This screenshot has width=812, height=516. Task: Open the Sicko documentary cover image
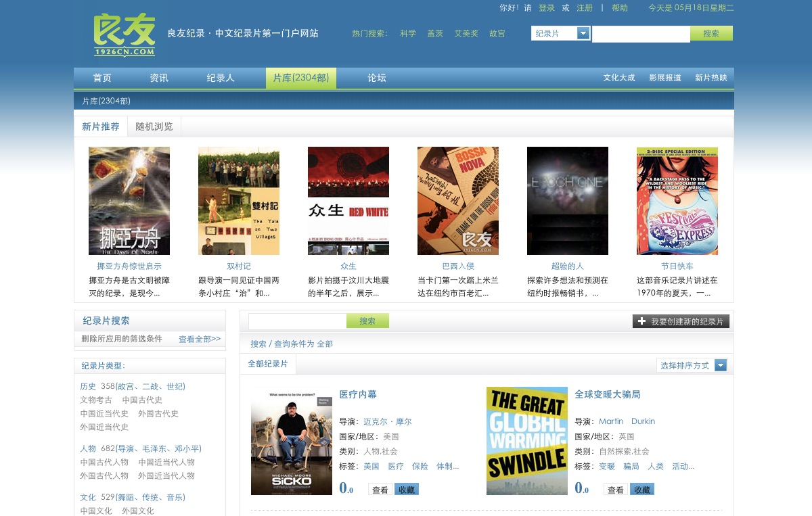(292, 441)
